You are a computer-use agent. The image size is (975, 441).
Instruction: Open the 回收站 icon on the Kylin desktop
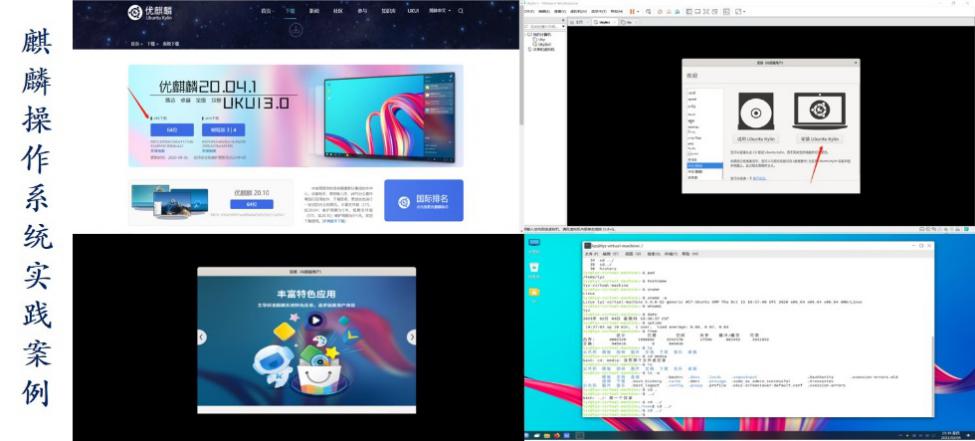(x=534, y=269)
